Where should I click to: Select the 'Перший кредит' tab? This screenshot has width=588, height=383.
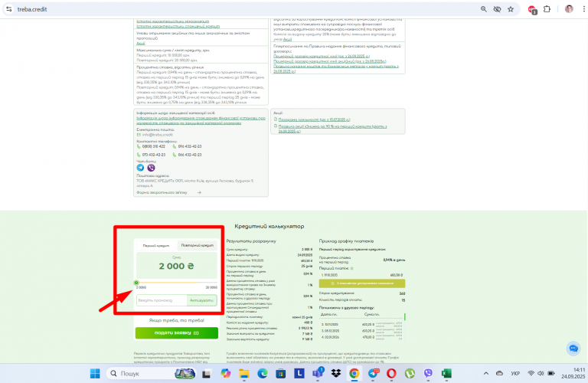[155, 246]
